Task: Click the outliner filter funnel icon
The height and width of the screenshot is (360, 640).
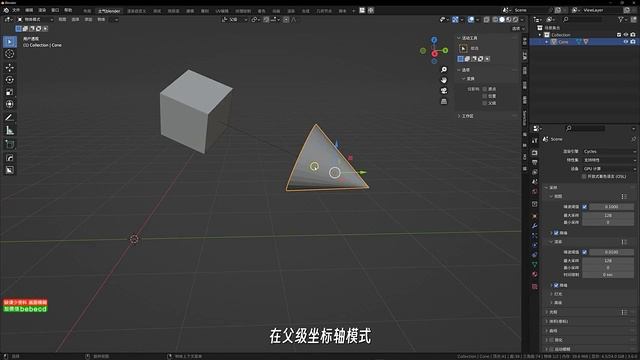Action: [x=621, y=19]
